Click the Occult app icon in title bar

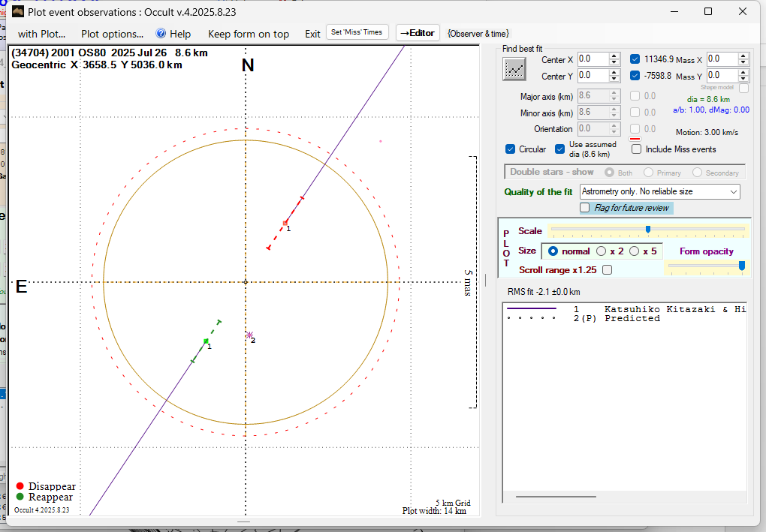[x=18, y=11]
